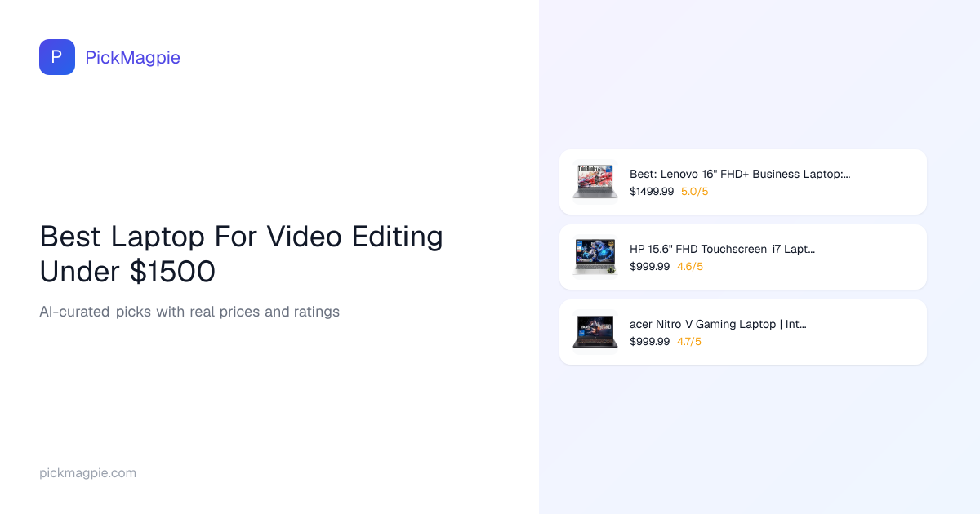Select the $1499.99 price on Lenovo card
The image size is (980, 514).
[x=651, y=192]
